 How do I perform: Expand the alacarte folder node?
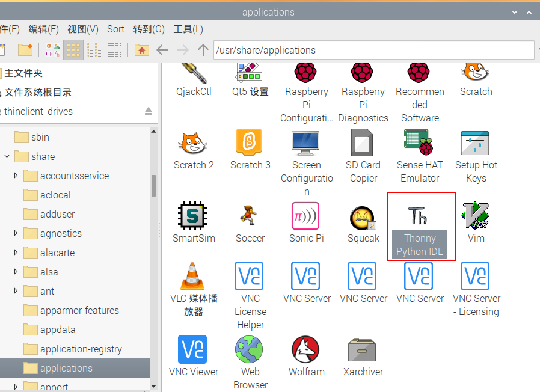pyautogui.click(x=16, y=253)
